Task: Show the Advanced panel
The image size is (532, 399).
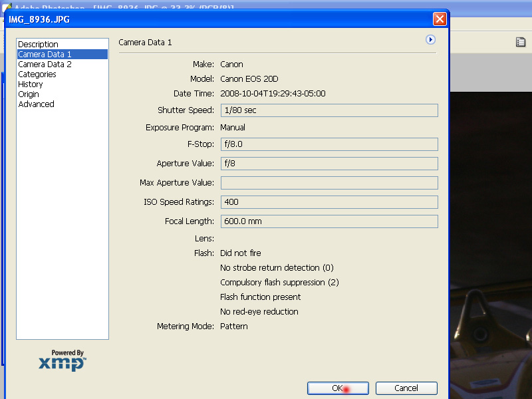Action: (63, 104)
